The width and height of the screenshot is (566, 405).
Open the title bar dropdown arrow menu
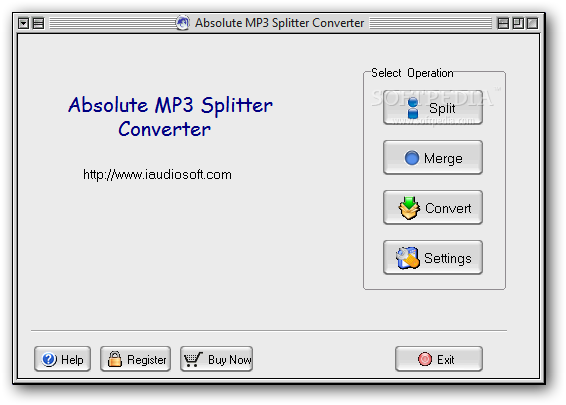click(23, 23)
